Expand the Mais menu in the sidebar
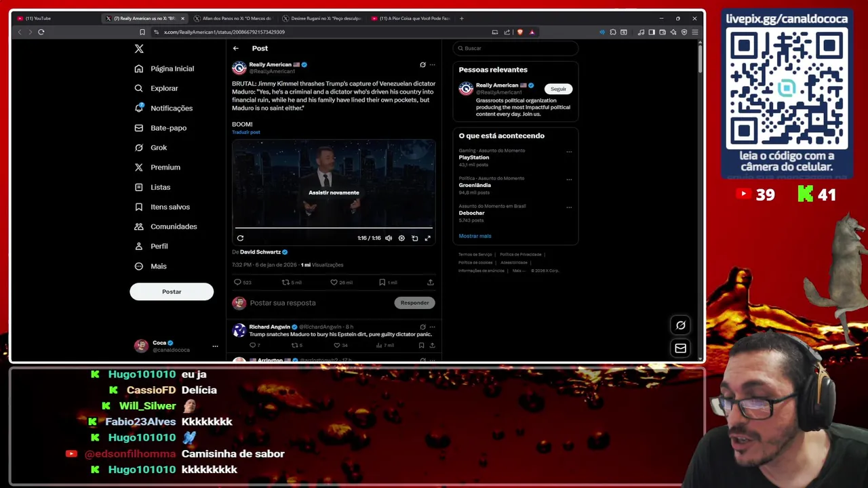Screen dimensions: 868x488 click(151, 266)
